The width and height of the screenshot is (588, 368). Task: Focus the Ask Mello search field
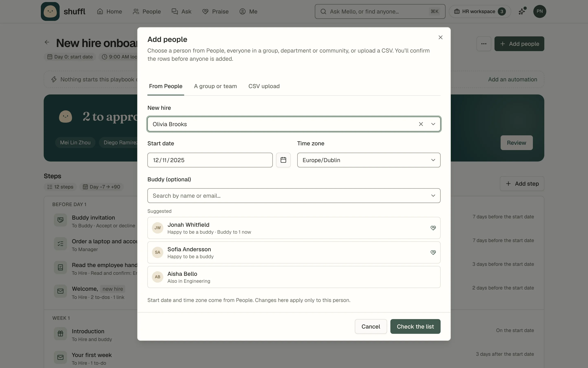[x=380, y=11]
